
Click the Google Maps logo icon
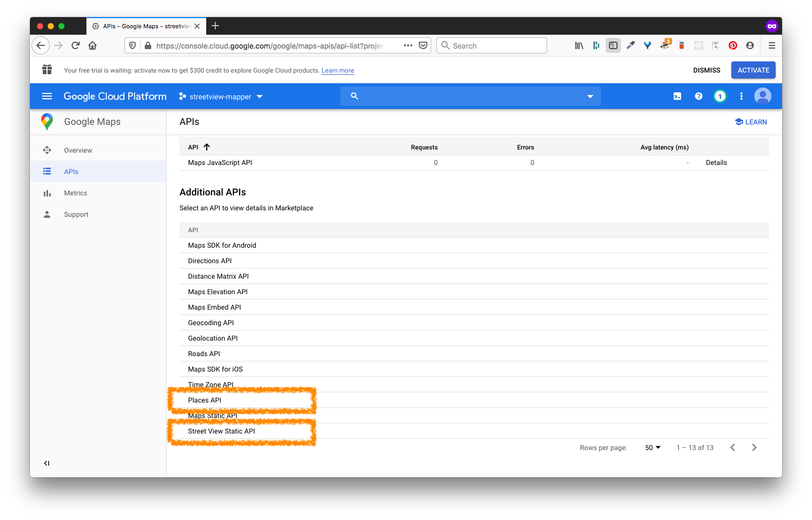pos(47,121)
